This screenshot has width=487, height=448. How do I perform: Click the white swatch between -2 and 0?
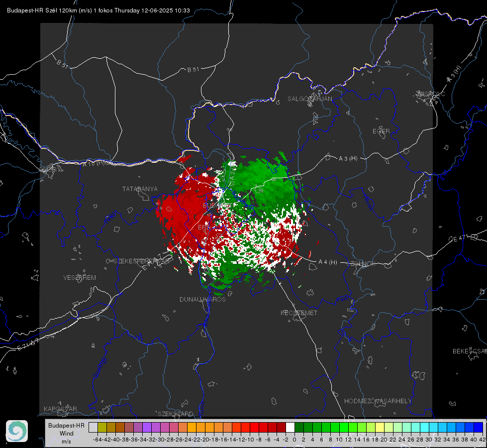point(290,427)
